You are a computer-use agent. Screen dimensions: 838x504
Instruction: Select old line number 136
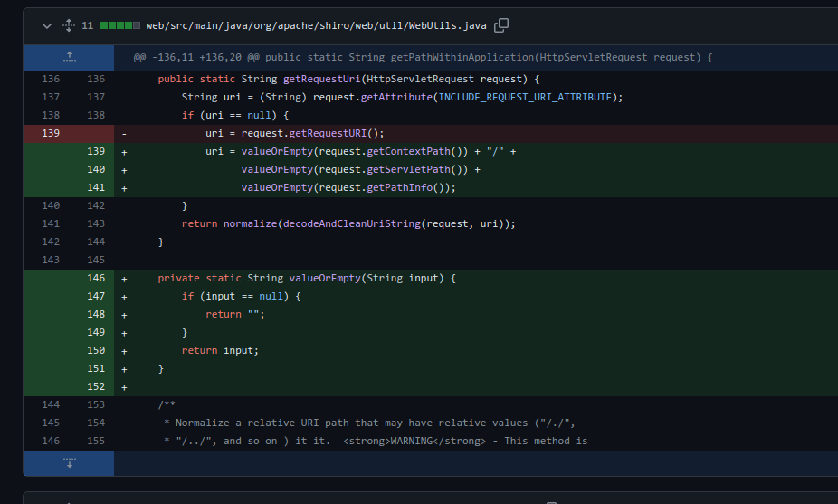coord(51,79)
